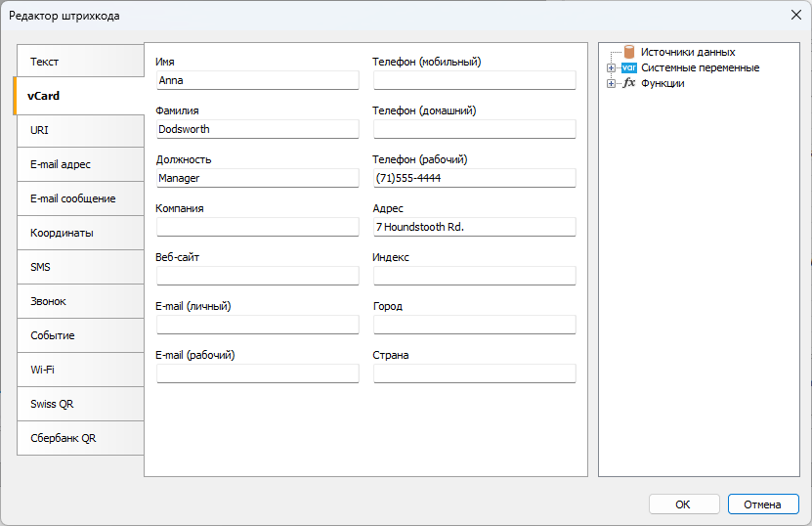The width and height of the screenshot is (812, 526).
Task: Focus the Компания input field
Action: pos(257,227)
